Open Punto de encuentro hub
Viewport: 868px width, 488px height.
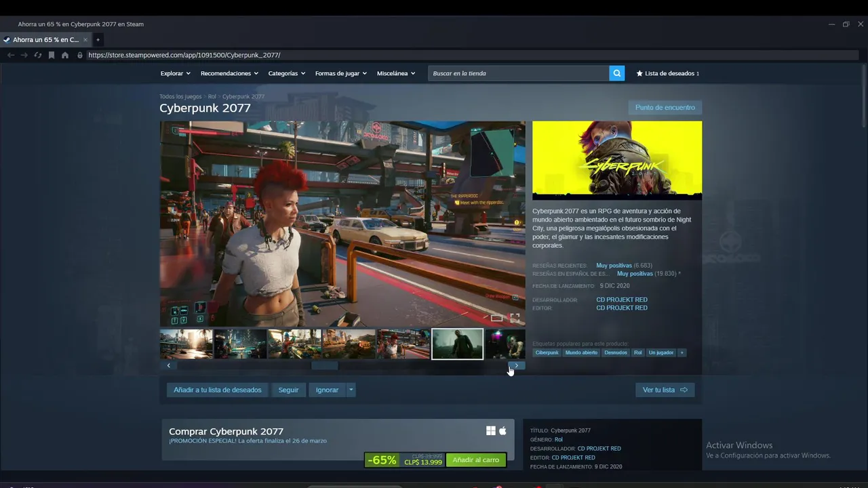(665, 107)
